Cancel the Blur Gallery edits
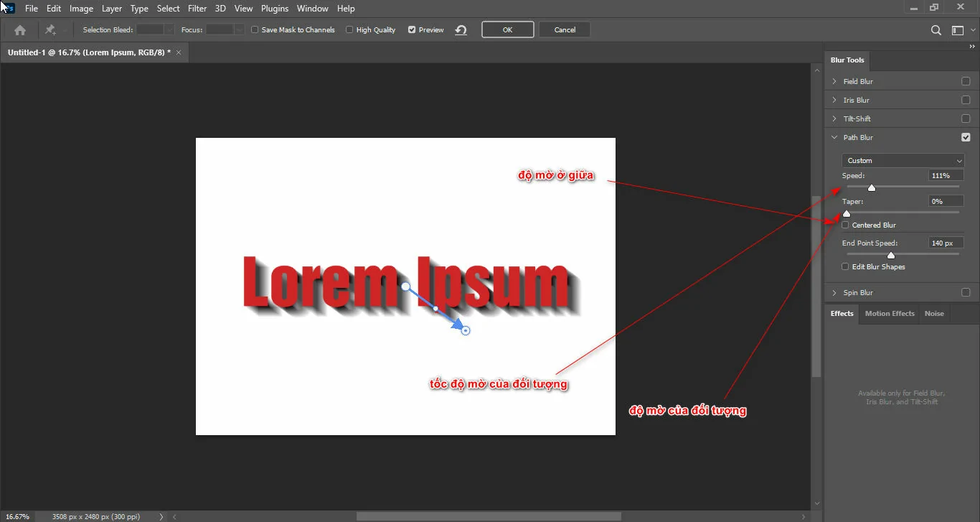Image resolution: width=980 pixels, height=522 pixels. click(564, 29)
